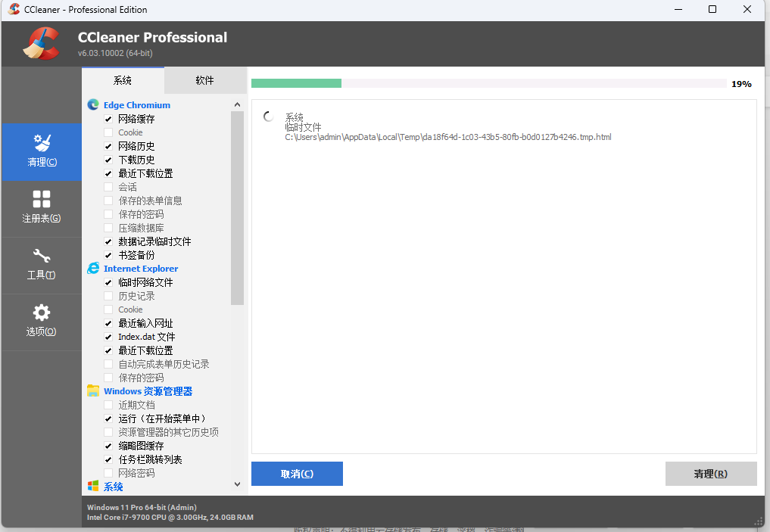Switch to the 软件 tab

pyautogui.click(x=204, y=80)
